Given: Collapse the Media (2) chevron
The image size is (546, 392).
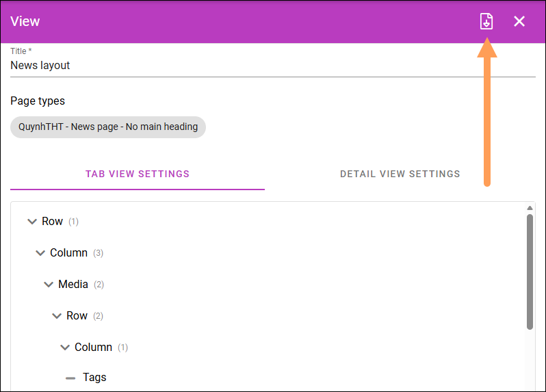Looking at the screenshot, I should pyautogui.click(x=49, y=285).
